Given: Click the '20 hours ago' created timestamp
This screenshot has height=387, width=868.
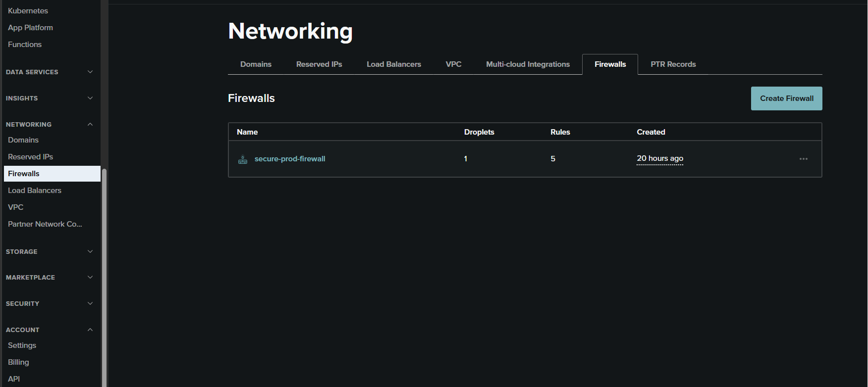Looking at the screenshot, I should pyautogui.click(x=660, y=158).
